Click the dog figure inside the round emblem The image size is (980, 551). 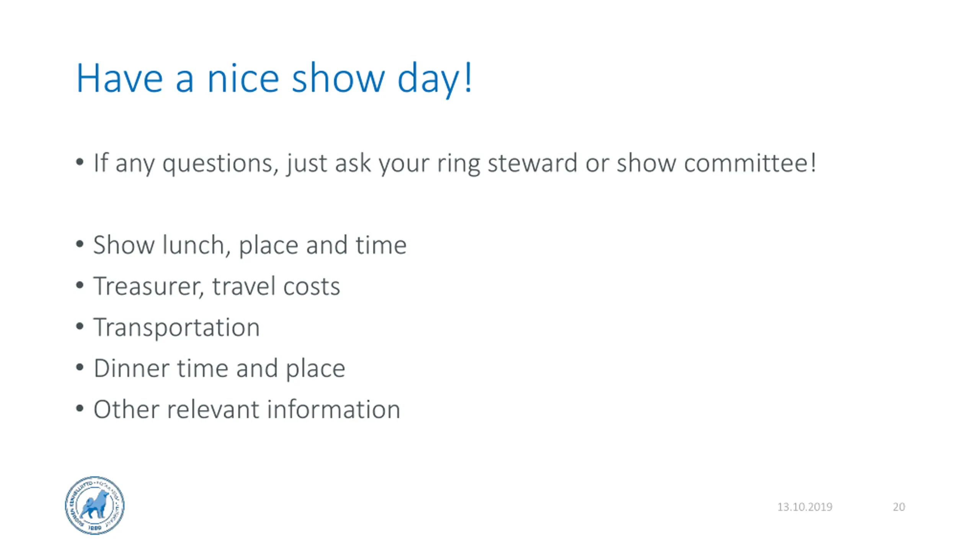point(95,504)
